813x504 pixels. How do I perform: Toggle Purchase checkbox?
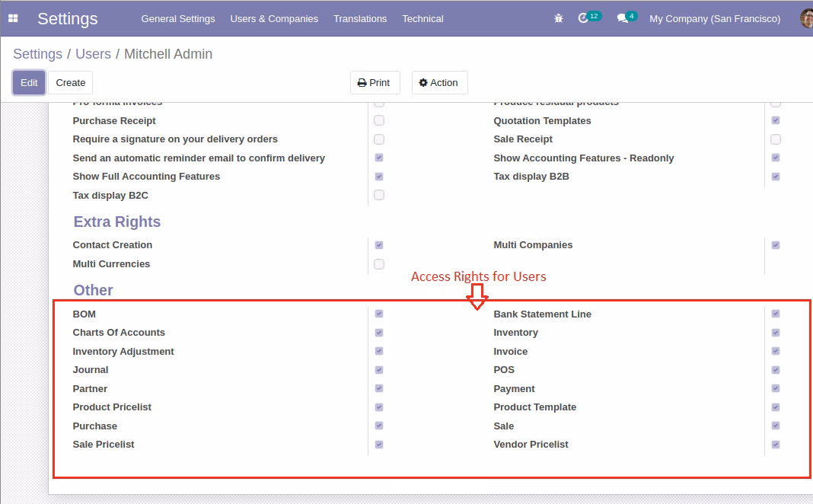tap(379, 426)
